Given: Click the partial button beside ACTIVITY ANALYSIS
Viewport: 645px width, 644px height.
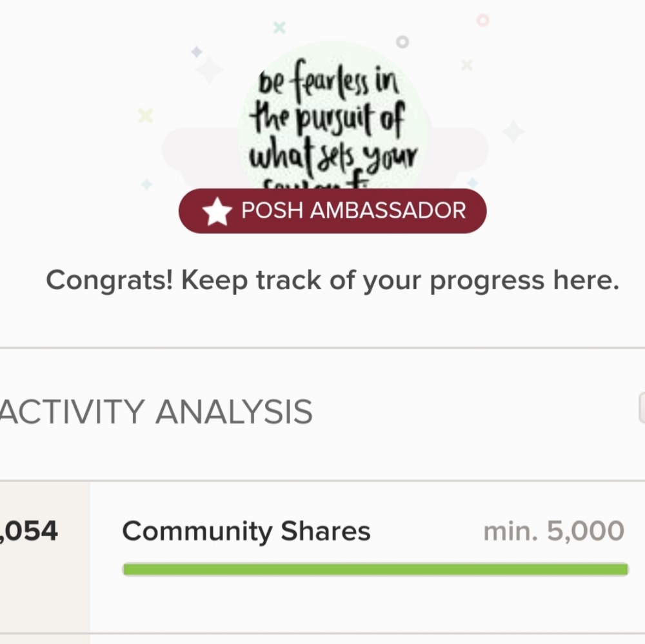Looking at the screenshot, I should [641, 408].
